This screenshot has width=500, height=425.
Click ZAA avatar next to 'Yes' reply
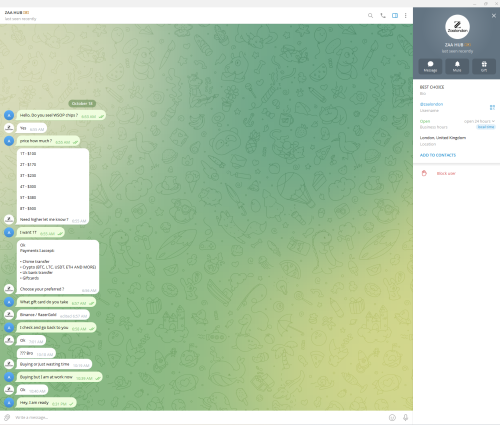[9, 128]
